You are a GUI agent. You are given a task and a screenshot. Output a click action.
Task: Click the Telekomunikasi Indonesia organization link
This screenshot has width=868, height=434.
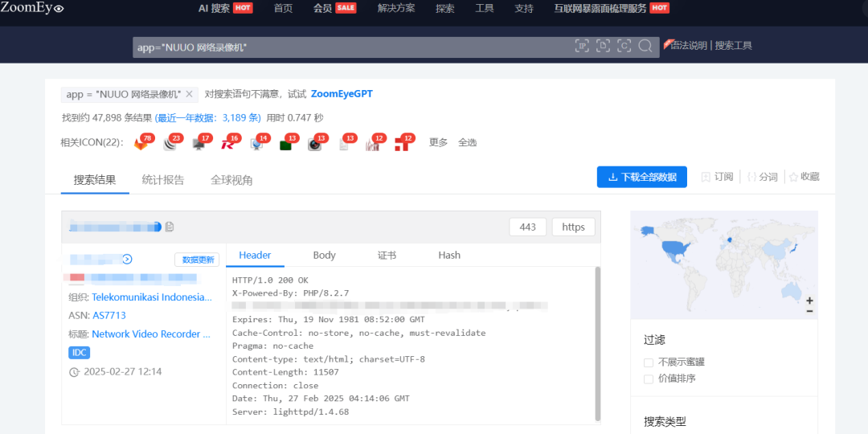point(152,297)
